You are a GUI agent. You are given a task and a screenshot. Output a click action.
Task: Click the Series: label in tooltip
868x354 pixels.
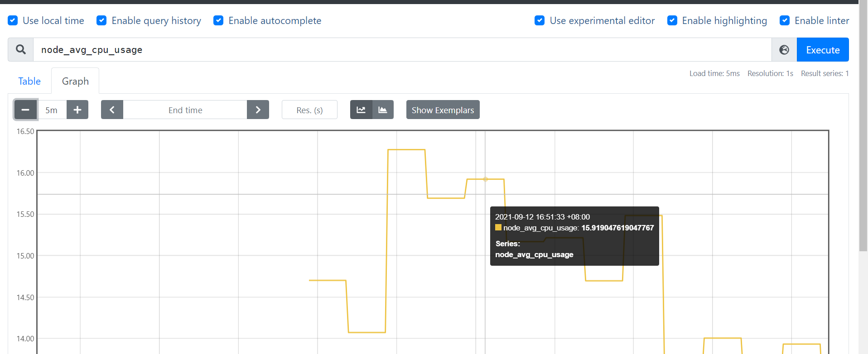(507, 244)
